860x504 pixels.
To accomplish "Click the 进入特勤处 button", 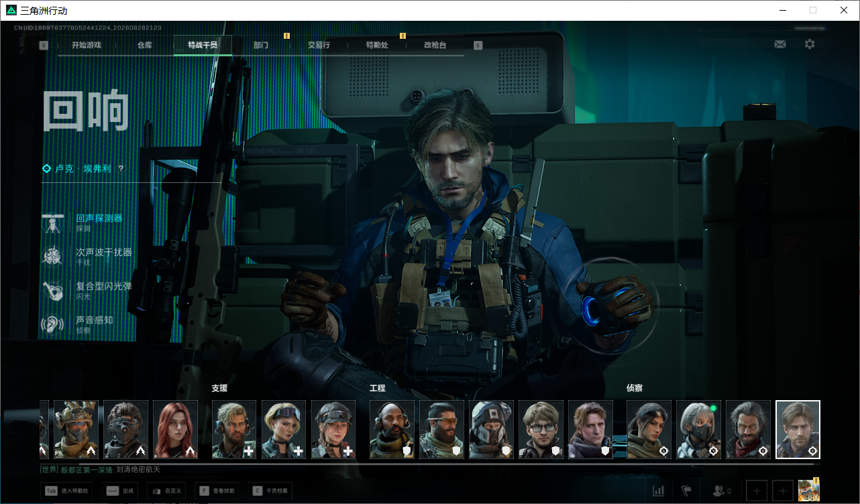I will 66,491.
